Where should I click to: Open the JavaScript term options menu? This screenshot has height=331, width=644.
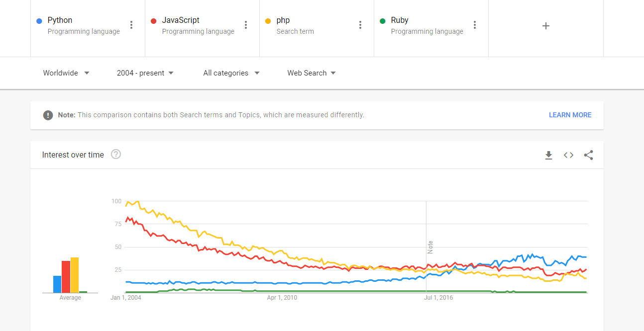(246, 25)
